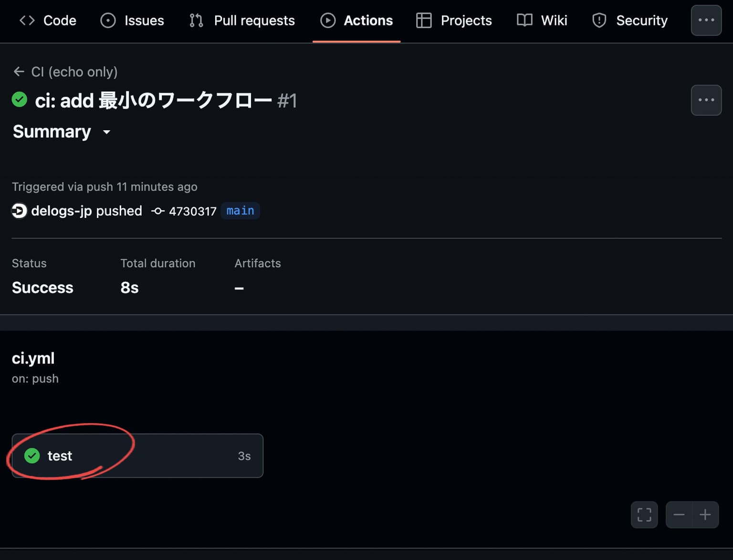Screen dimensions: 733x560
Task: Click the Pull requests branch icon
Action: tap(196, 21)
